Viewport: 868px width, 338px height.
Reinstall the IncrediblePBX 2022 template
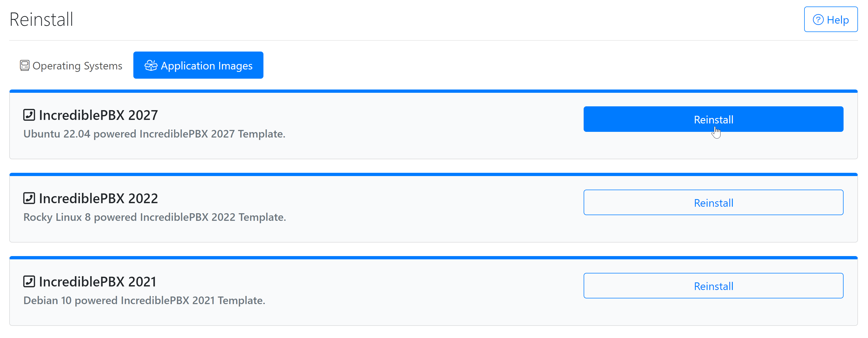pyautogui.click(x=713, y=202)
